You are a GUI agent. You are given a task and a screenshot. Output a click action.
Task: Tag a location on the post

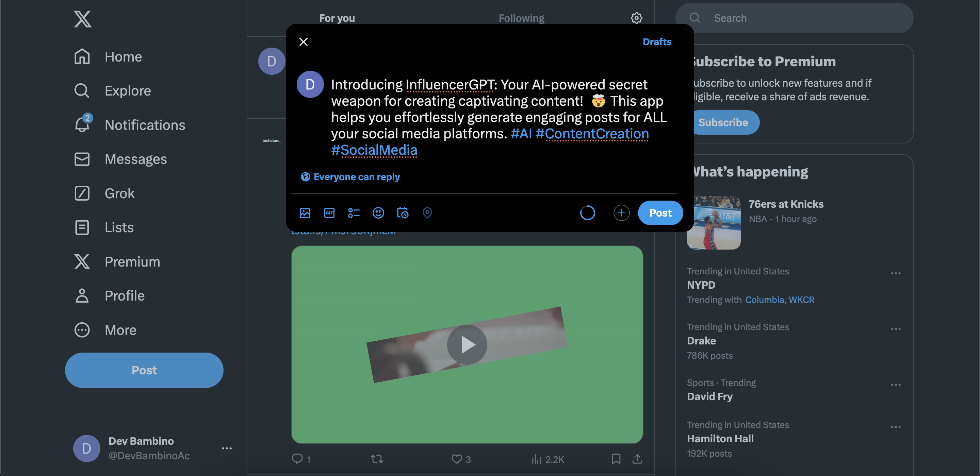click(427, 213)
